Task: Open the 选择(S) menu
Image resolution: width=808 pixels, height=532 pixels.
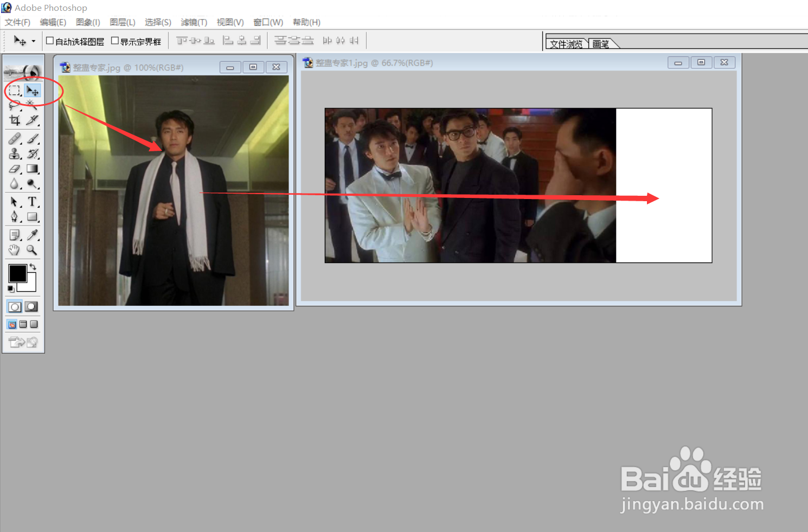Action: pyautogui.click(x=158, y=22)
